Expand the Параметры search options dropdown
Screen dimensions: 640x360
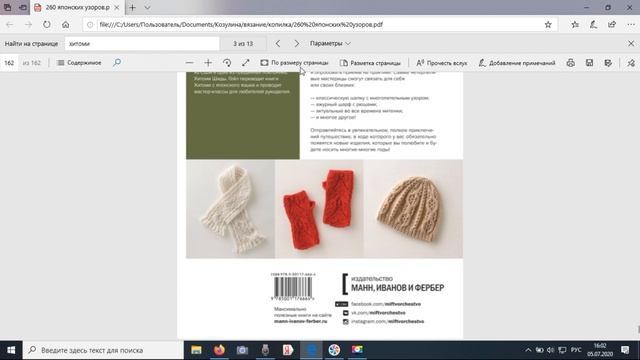click(330, 43)
